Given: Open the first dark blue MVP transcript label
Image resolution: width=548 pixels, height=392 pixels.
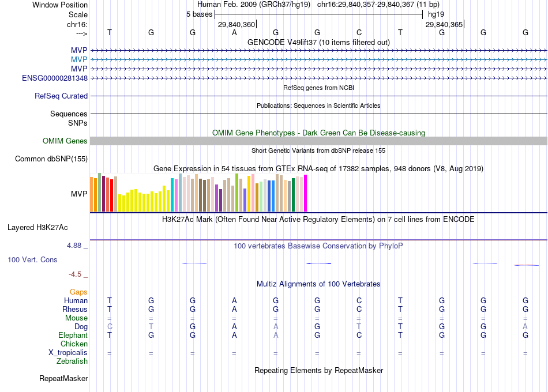Looking at the screenshot, I should [x=79, y=50].
